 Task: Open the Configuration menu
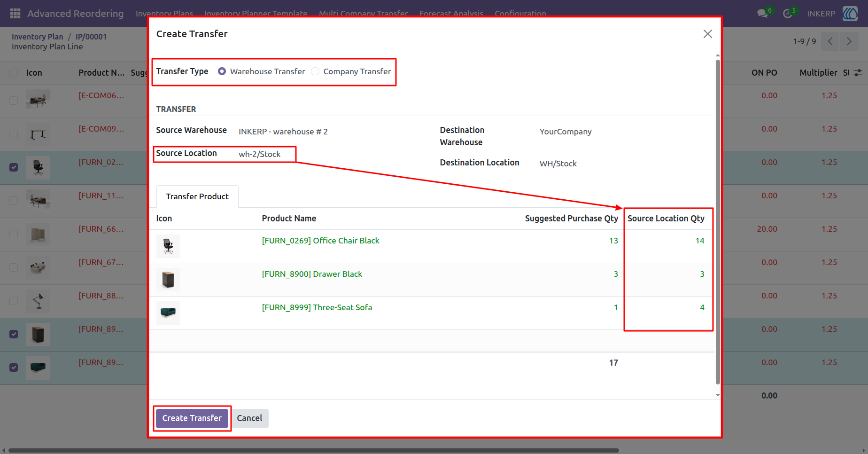(x=520, y=14)
